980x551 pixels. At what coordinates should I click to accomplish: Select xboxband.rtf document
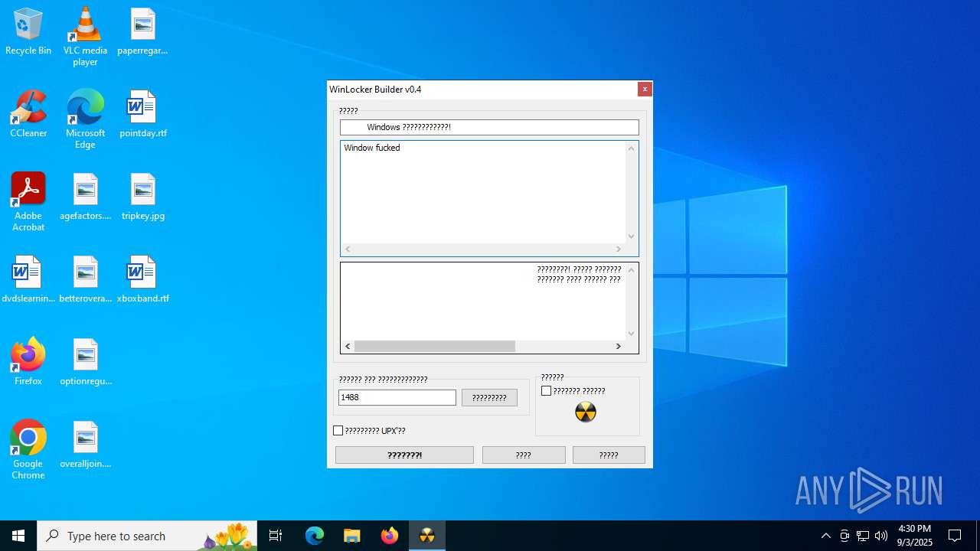tap(142, 279)
